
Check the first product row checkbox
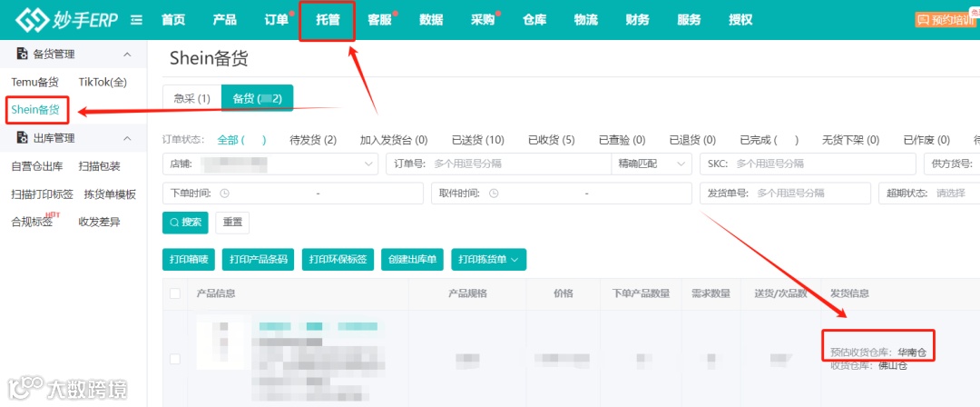(x=175, y=359)
